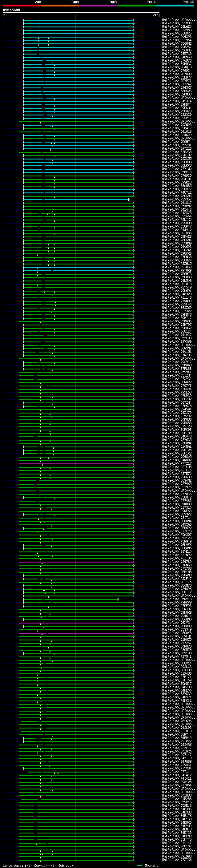Open hit UniRef100_Q6LAE0
The width and height of the screenshot is (197, 868).
coord(176,26)
